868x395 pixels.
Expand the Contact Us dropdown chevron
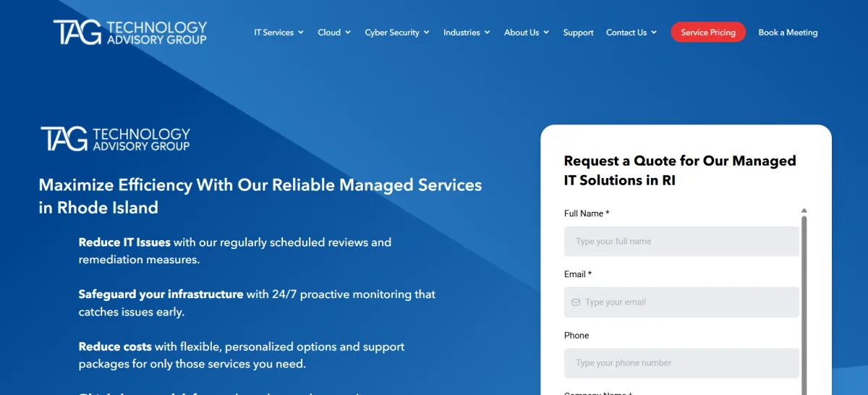click(x=654, y=33)
